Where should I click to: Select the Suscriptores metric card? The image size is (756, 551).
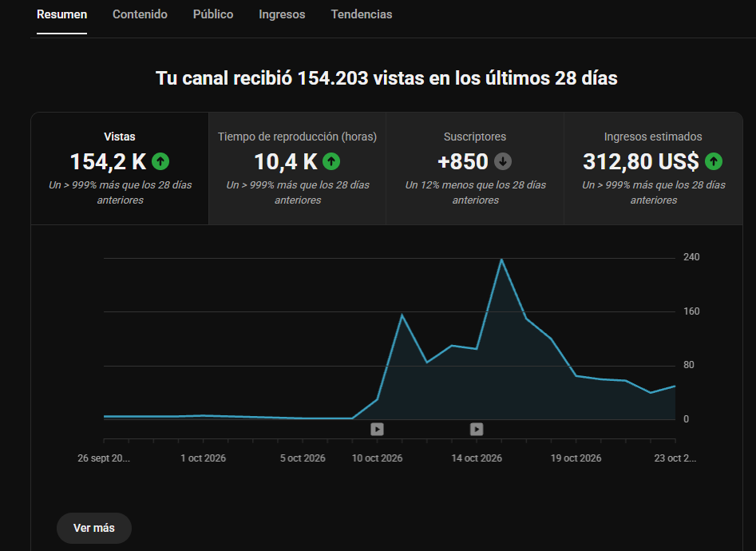click(x=475, y=168)
